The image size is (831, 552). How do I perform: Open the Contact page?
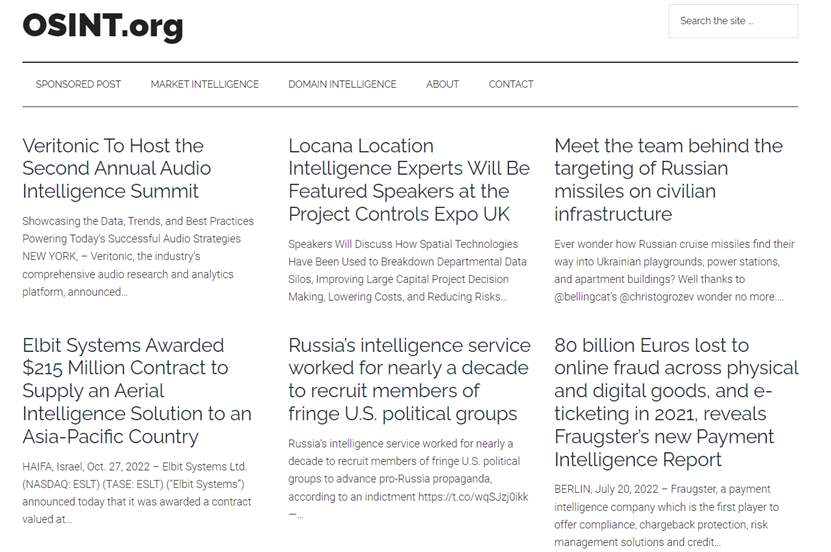pyautogui.click(x=511, y=84)
